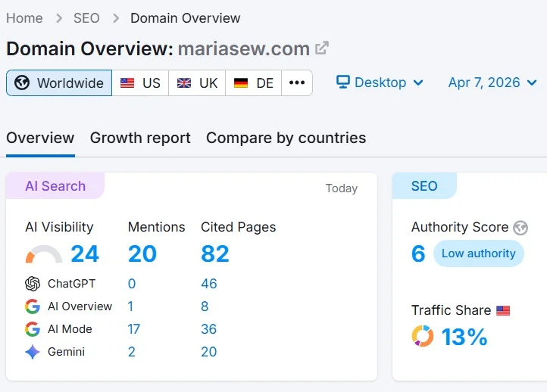Click AI Overview cited pages value 8
Image resolution: width=547 pixels, height=392 pixels.
(205, 306)
